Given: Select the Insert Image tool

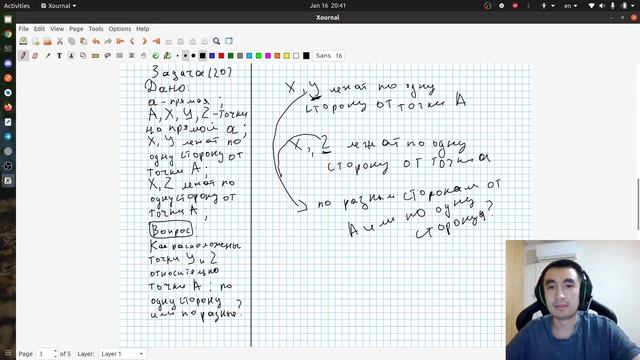Looking at the screenshot, I should [x=71, y=56].
